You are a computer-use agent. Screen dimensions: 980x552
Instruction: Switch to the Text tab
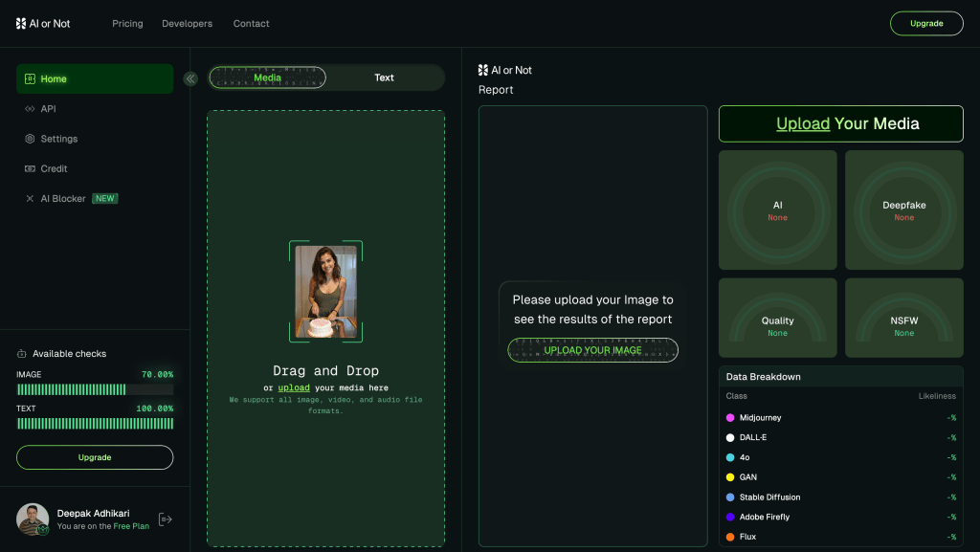(384, 77)
